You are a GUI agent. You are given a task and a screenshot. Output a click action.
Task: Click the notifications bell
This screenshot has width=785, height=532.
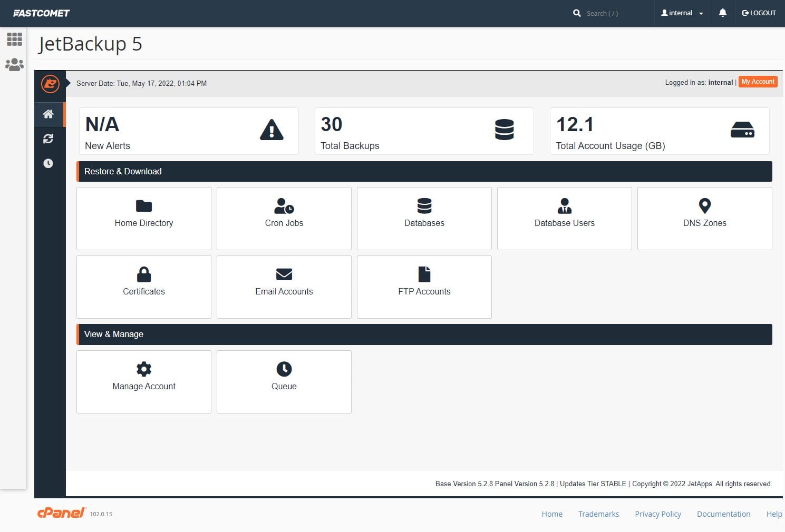click(722, 13)
